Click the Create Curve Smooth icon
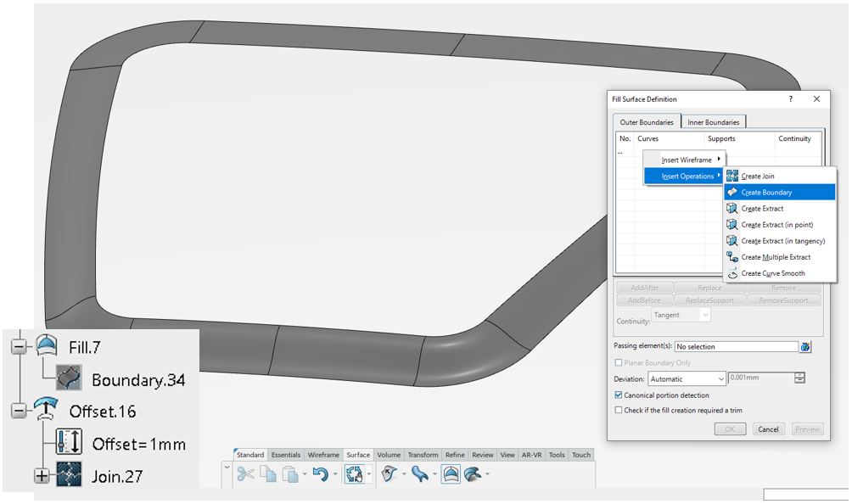Viewport: 852px width, 504px height. [x=731, y=273]
